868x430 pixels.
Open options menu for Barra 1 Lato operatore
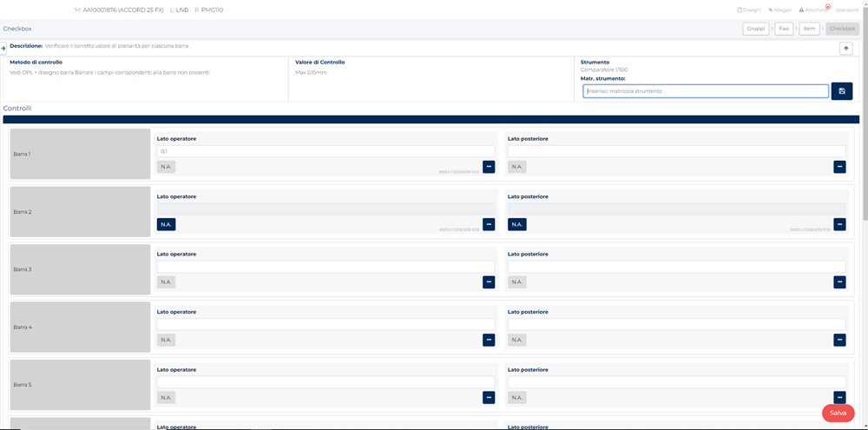coord(489,167)
